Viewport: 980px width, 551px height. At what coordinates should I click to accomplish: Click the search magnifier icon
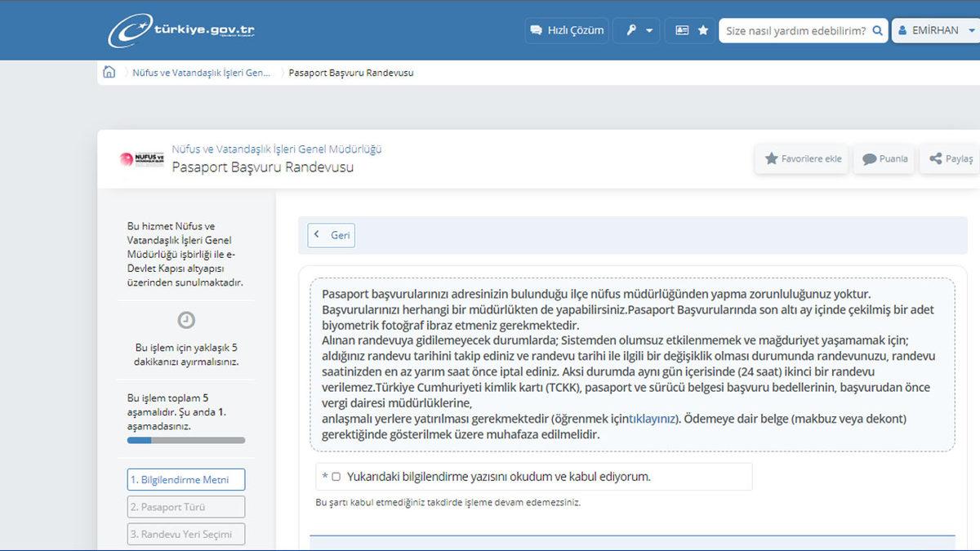coord(877,30)
